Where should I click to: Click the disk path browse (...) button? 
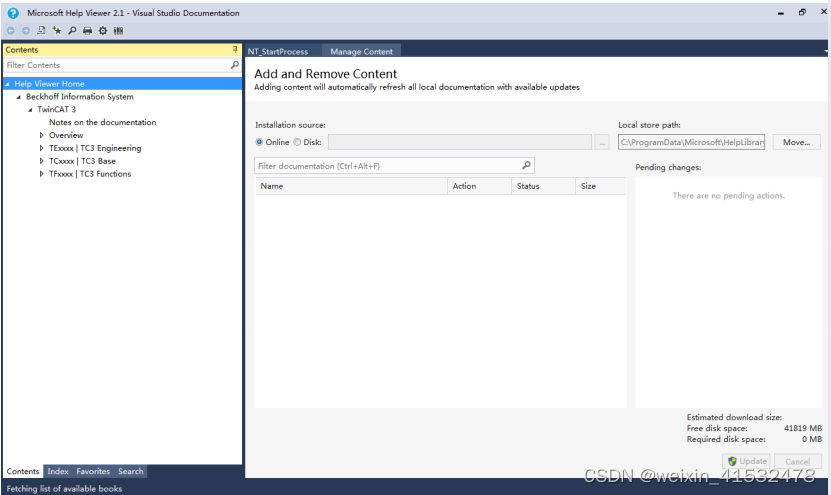[x=602, y=142]
